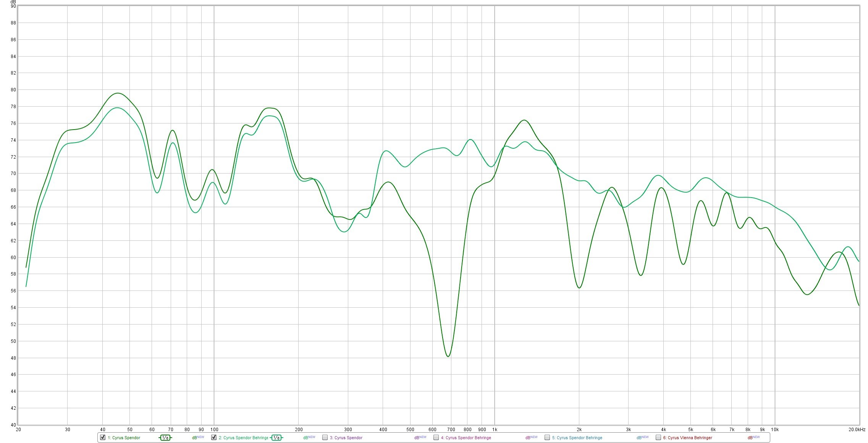Select the 3: Cyrus Spendor legend label
This screenshot has width=868, height=443.
(346, 438)
